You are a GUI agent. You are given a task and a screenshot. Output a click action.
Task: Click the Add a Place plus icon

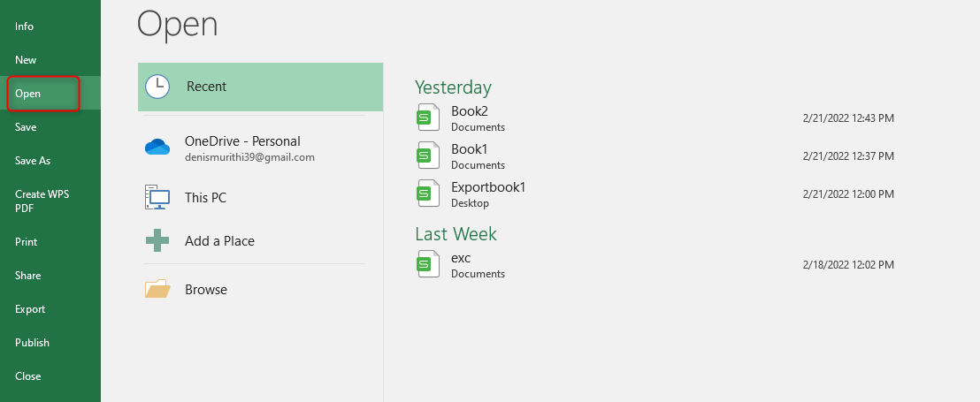(x=157, y=240)
